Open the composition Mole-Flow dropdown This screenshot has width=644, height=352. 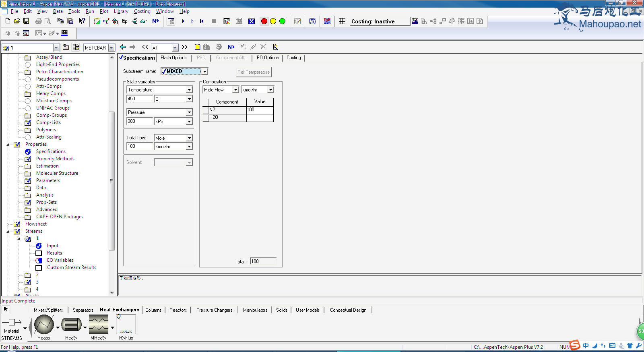(x=236, y=90)
